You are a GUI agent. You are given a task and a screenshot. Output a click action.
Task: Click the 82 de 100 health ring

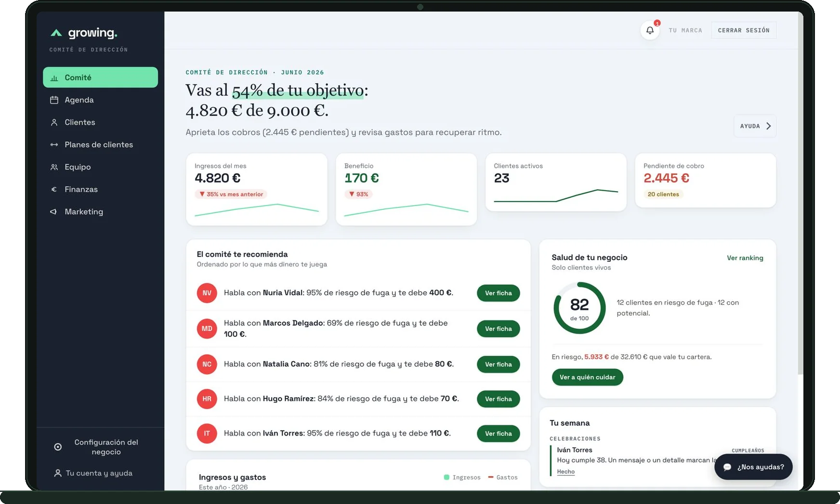pos(579,308)
